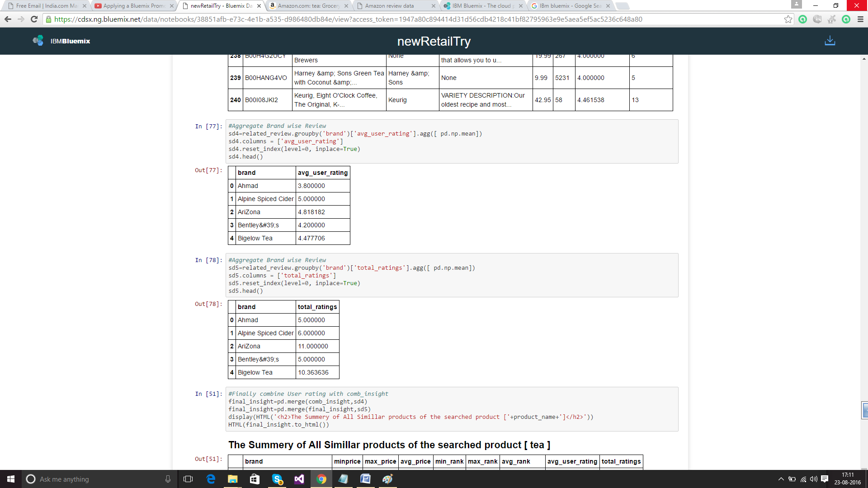This screenshot has width=868, height=488.
Task: Switch to Applying a Bluemix Promo tab
Action: pos(133,6)
